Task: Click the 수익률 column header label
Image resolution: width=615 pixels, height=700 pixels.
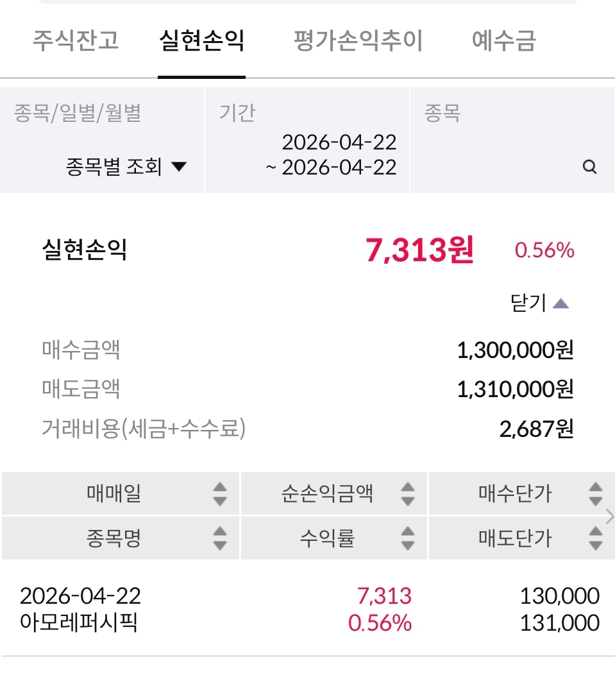Action: point(327,538)
